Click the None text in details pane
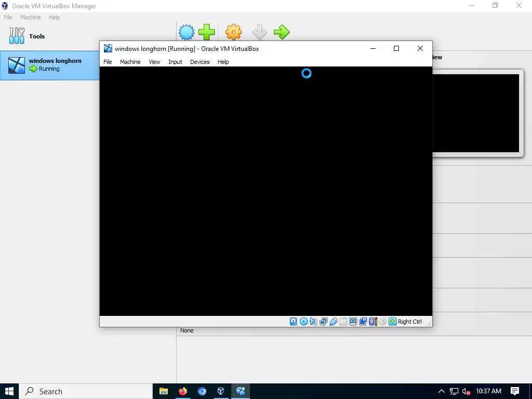Image resolution: width=532 pixels, height=399 pixels. pyautogui.click(x=187, y=330)
